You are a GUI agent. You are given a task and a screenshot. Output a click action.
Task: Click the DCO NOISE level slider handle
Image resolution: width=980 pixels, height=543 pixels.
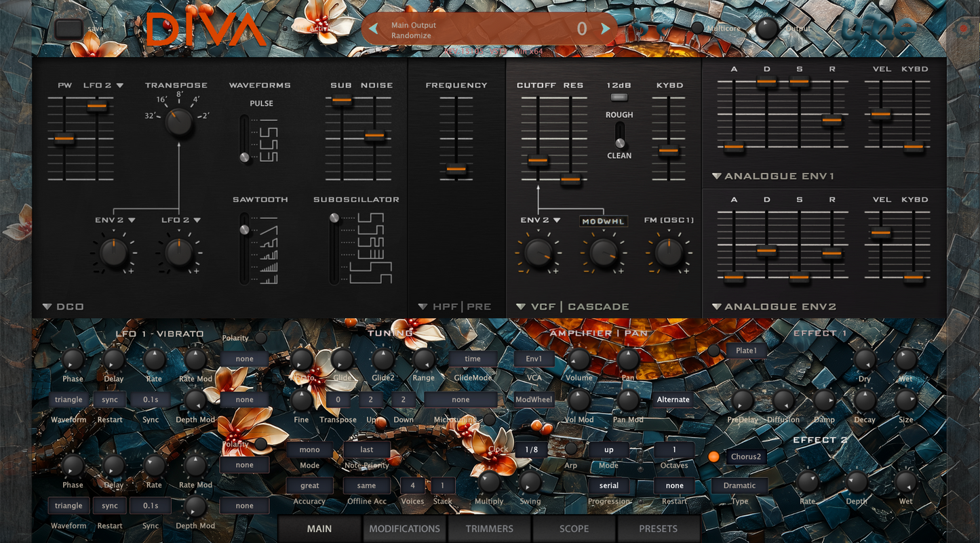(x=374, y=135)
